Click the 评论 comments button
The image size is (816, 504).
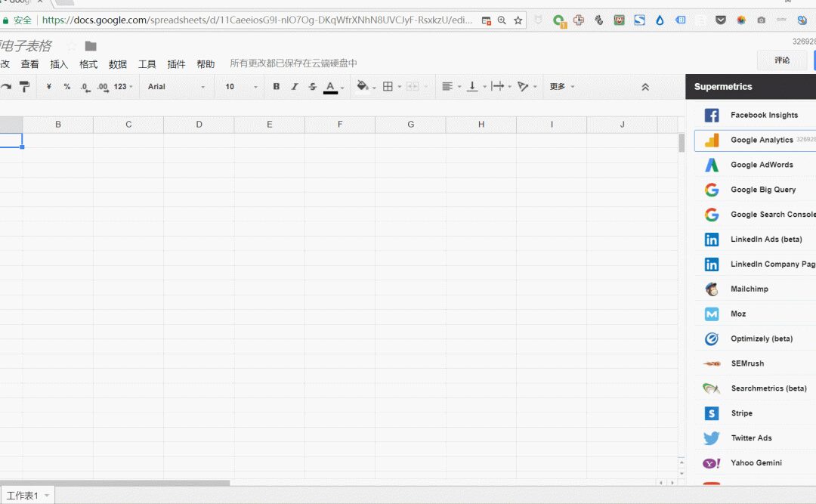coord(782,60)
